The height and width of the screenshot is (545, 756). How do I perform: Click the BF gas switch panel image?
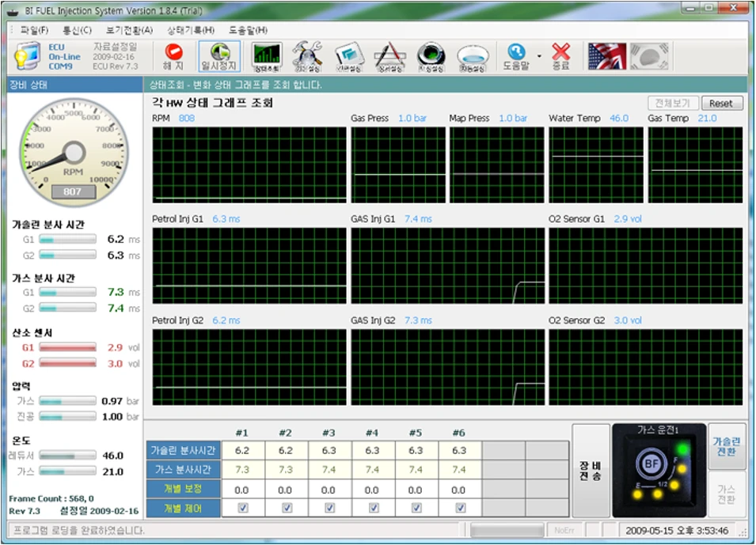coord(659,471)
